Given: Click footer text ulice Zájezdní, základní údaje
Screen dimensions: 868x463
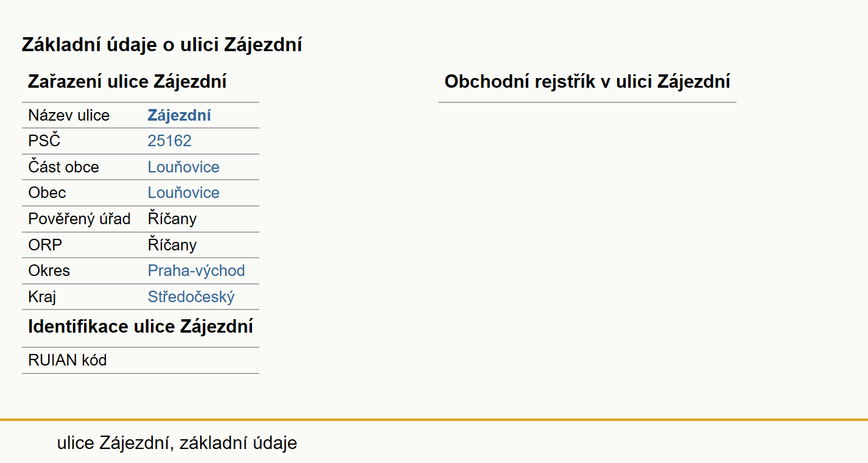Looking at the screenshot, I should coord(177,443).
